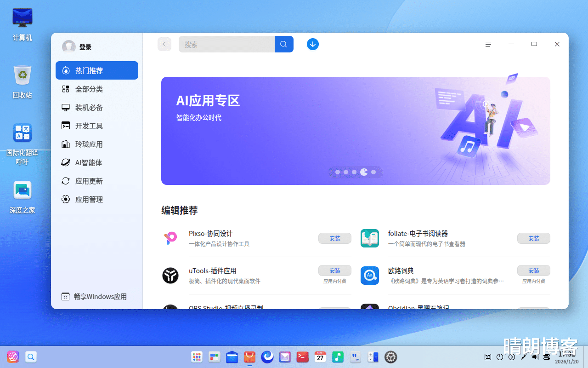Install uTools-插件应用
588x368 pixels.
click(335, 270)
